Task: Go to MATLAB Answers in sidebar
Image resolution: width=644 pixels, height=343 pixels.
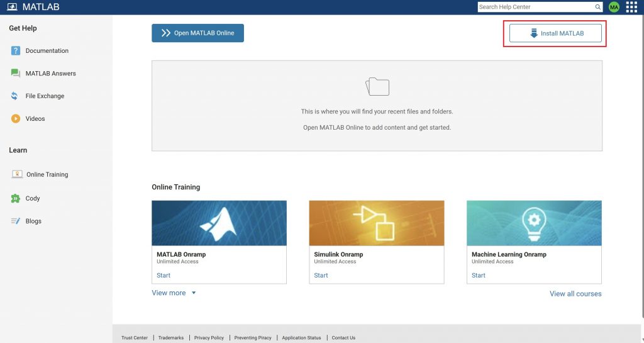Action: click(x=50, y=73)
